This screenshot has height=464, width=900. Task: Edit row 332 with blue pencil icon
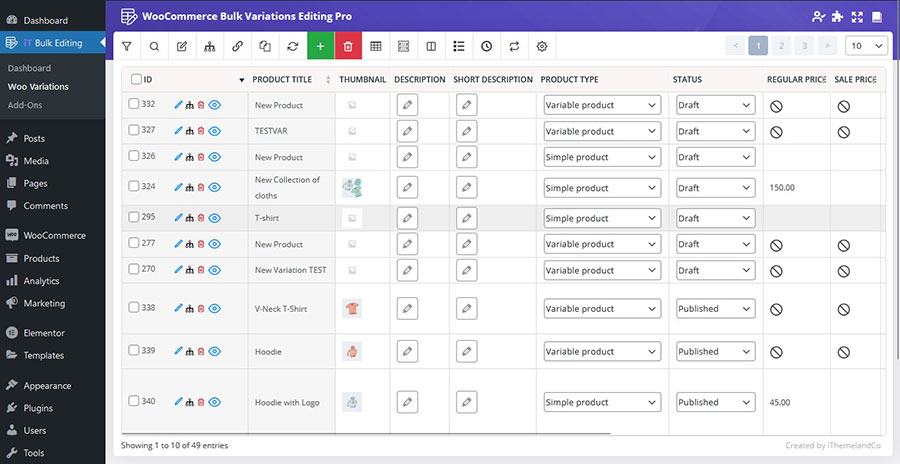point(178,105)
